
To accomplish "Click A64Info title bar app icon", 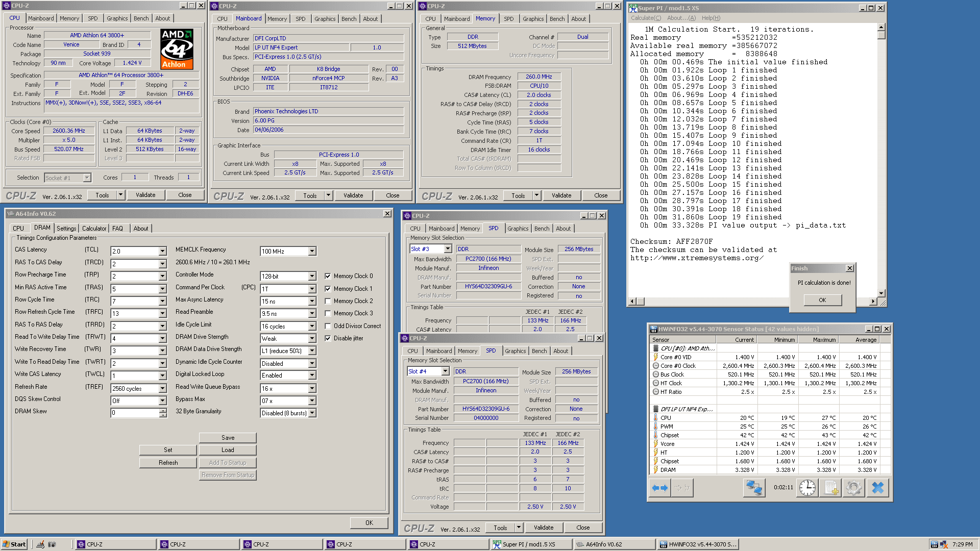I will click(x=10, y=214).
